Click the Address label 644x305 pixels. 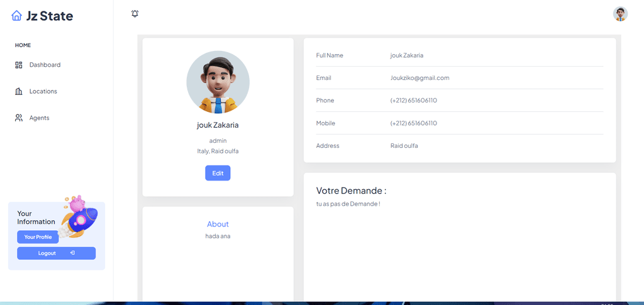coord(328,146)
